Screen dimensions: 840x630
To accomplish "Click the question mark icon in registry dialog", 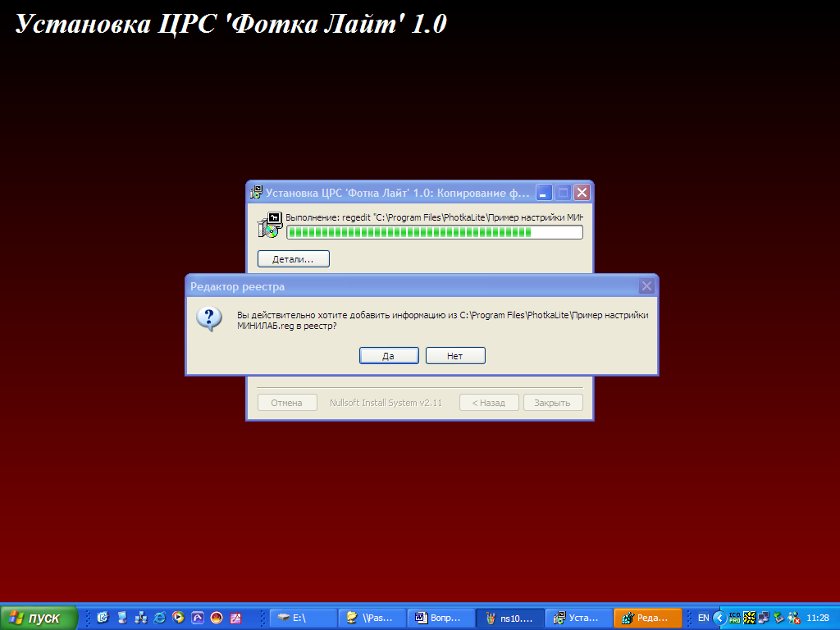I will pyautogui.click(x=209, y=319).
